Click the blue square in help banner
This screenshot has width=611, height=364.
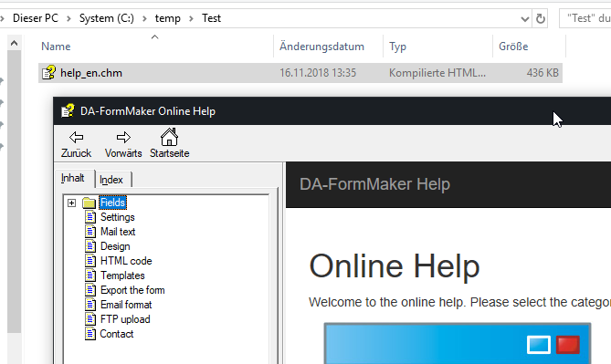coord(539,345)
